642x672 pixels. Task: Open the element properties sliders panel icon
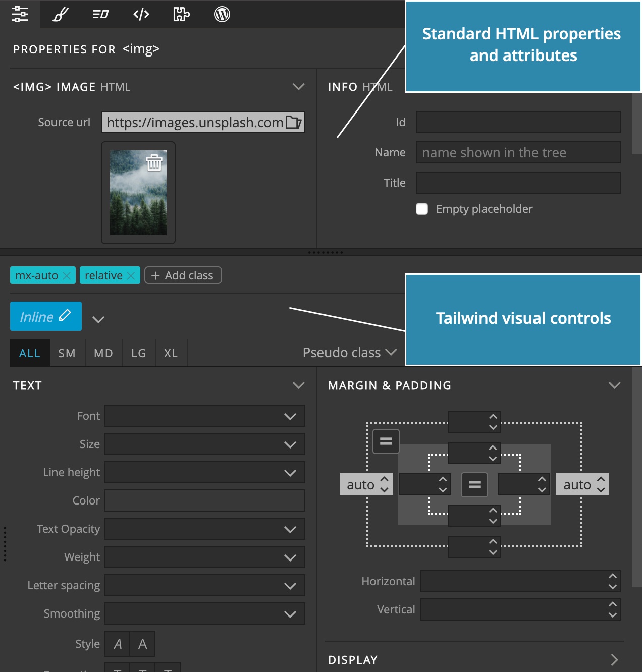(x=20, y=14)
